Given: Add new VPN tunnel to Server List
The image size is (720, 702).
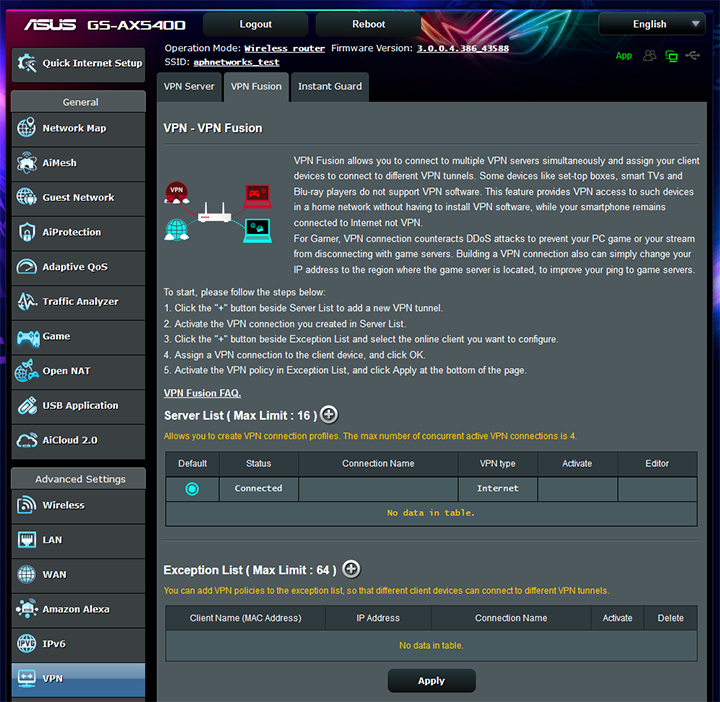Looking at the screenshot, I should pos(328,415).
